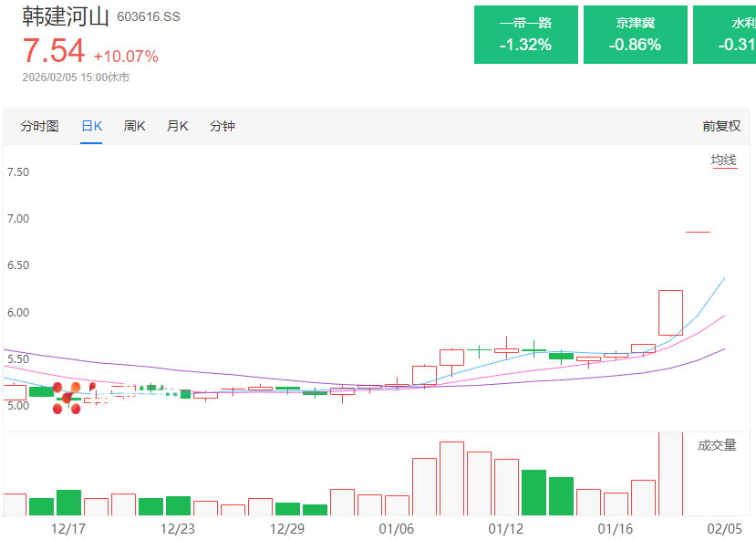
Task: Expand the 前复权 adjustment dropdown
Action: coord(720,126)
